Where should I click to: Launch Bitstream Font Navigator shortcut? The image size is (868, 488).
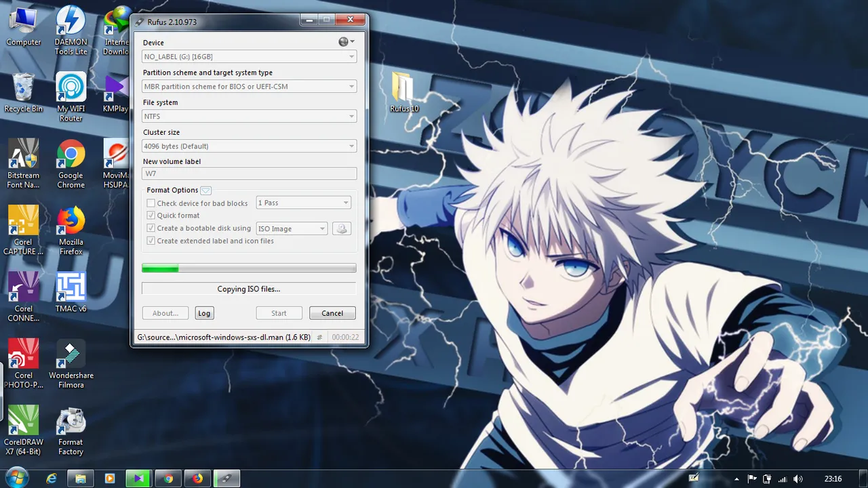tap(24, 163)
